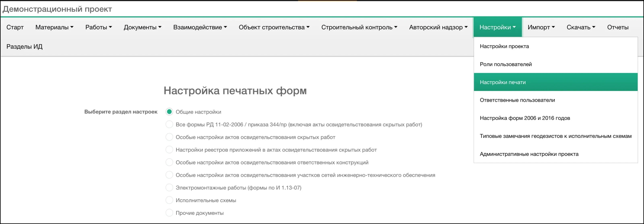This screenshot has height=224, width=644.
Task: Pick "Настройки реестров приложений" option
Action: (169, 150)
